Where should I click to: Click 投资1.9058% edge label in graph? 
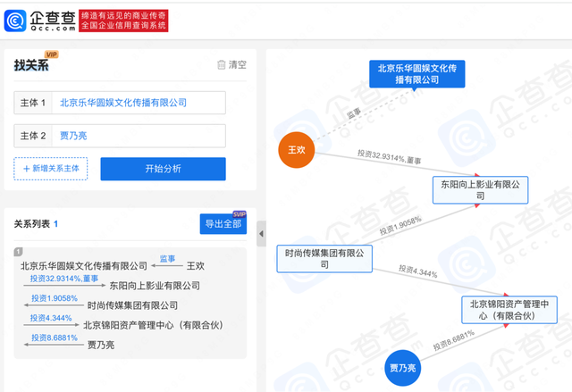click(400, 226)
